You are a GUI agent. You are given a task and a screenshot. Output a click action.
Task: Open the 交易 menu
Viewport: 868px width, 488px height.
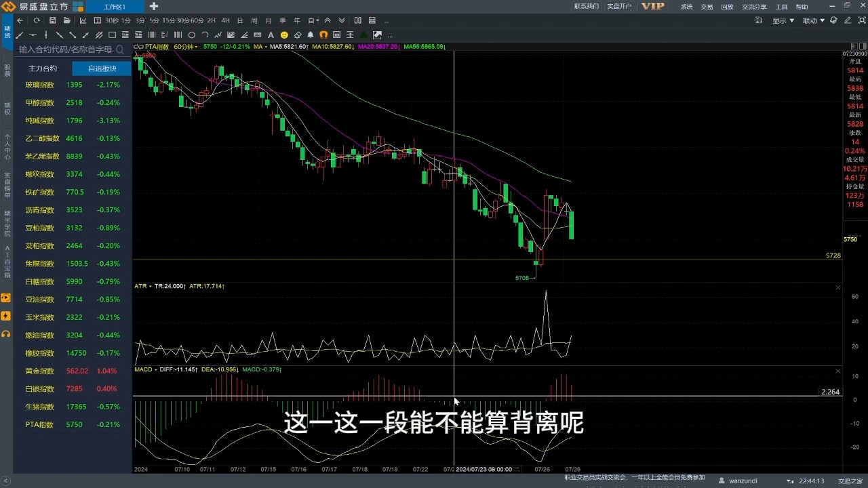coord(707,7)
